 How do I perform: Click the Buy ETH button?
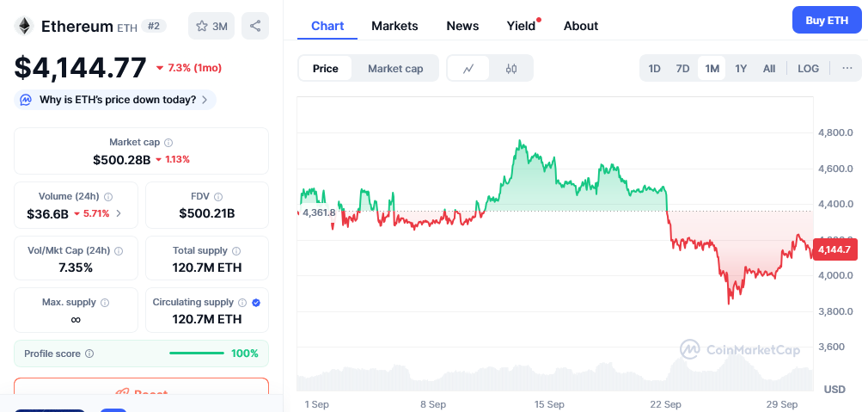tap(826, 20)
